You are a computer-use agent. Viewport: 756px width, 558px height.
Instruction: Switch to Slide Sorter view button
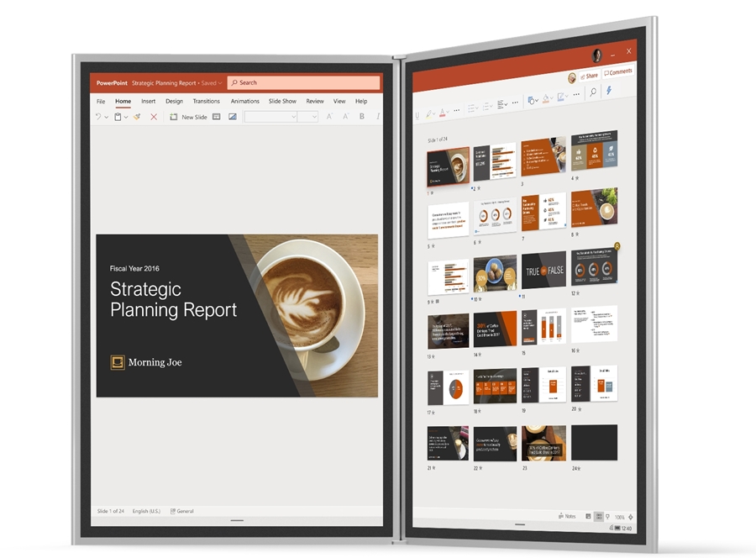(x=599, y=517)
